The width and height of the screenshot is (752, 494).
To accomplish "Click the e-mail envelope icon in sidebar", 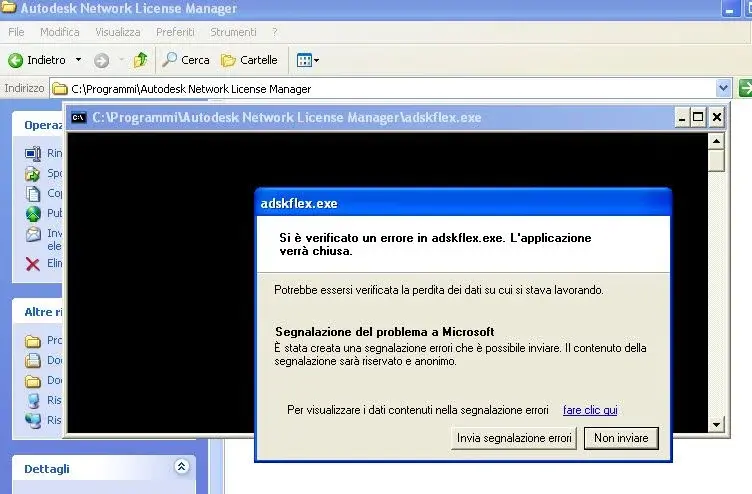I will pyautogui.click(x=33, y=234).
